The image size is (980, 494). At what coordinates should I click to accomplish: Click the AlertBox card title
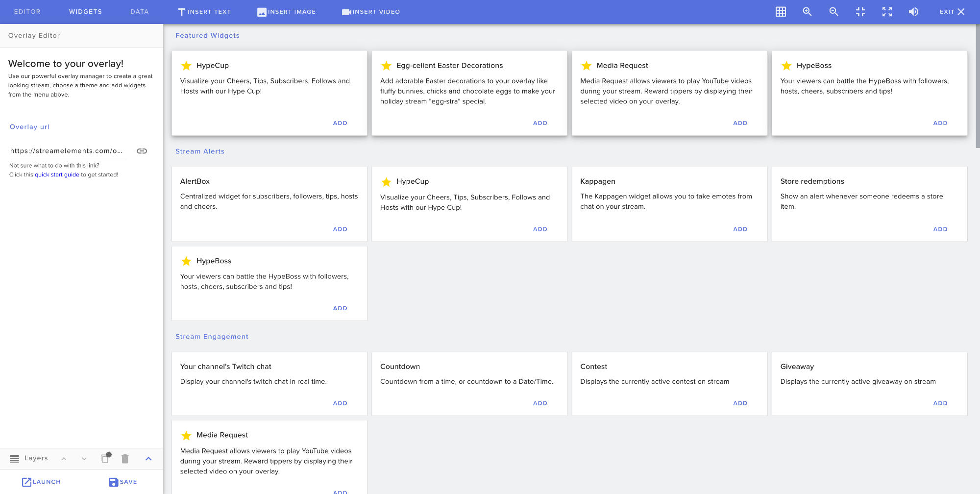pos(195,181)
